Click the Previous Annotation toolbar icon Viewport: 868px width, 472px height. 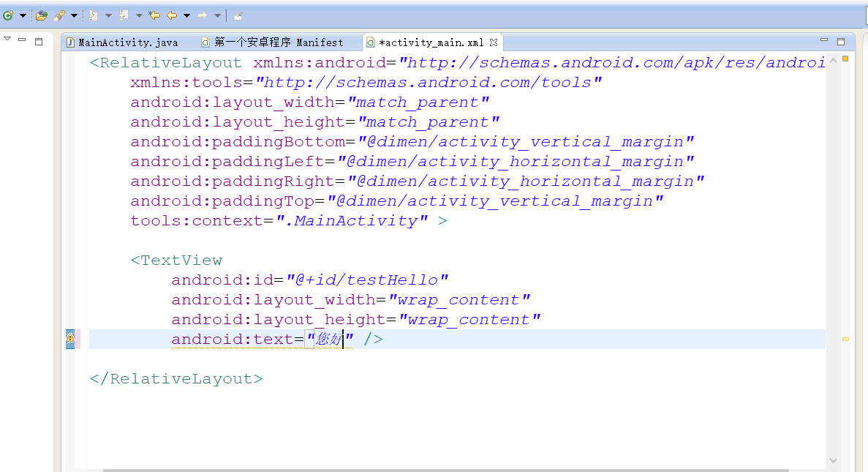click(124, 15)
